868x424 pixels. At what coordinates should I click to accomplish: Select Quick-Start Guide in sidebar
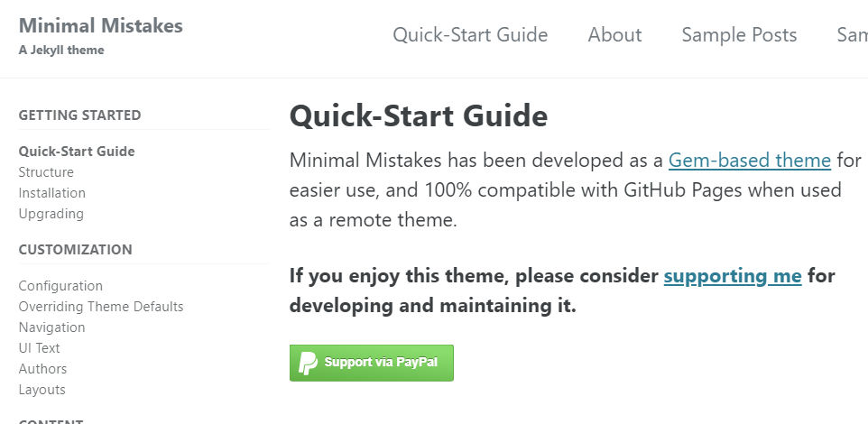pyautogui.click(x=77, y=152)
